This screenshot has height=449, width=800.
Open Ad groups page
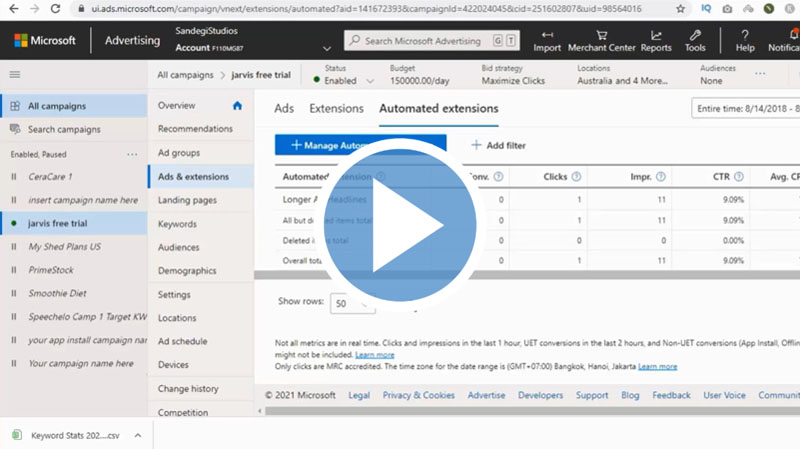point(179,153)
